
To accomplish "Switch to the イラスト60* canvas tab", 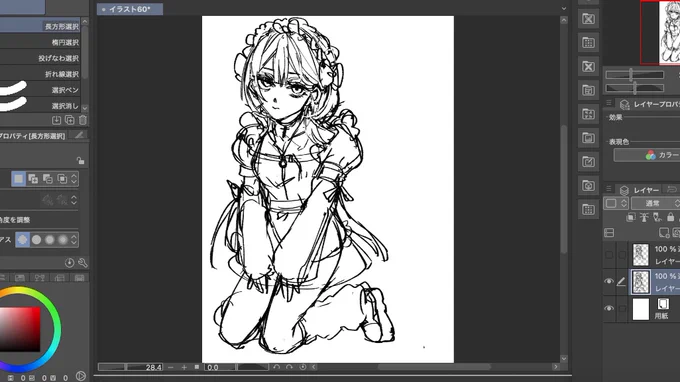I will click(x=130, y=9).
